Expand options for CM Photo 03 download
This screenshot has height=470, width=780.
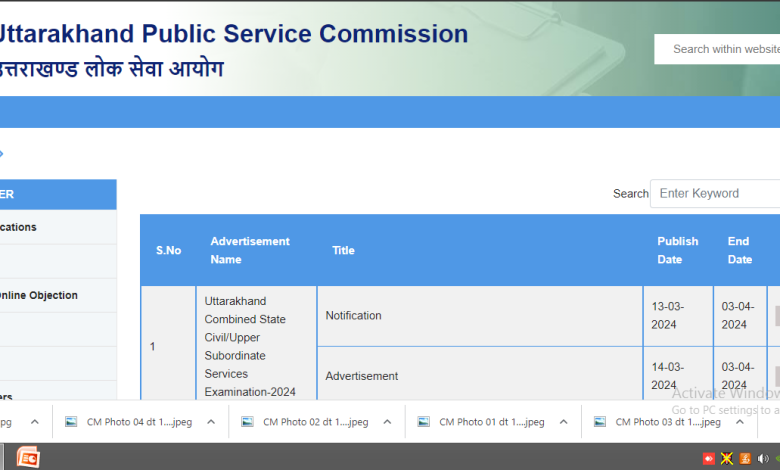tap(740, 422)
